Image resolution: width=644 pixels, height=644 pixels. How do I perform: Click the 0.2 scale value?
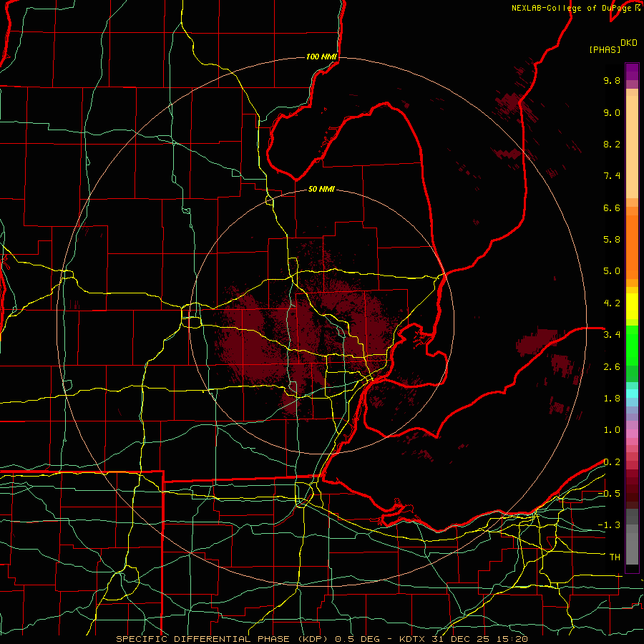coord(612,462)
